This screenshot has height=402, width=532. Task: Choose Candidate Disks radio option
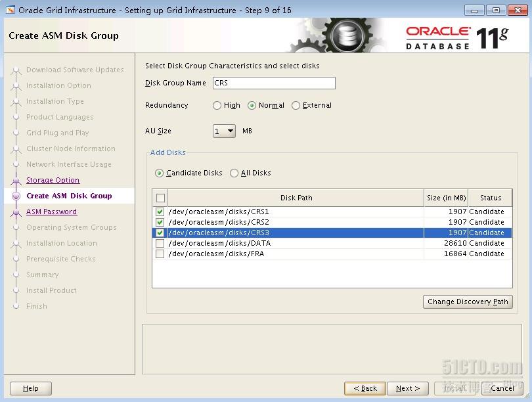click(159, 173)
